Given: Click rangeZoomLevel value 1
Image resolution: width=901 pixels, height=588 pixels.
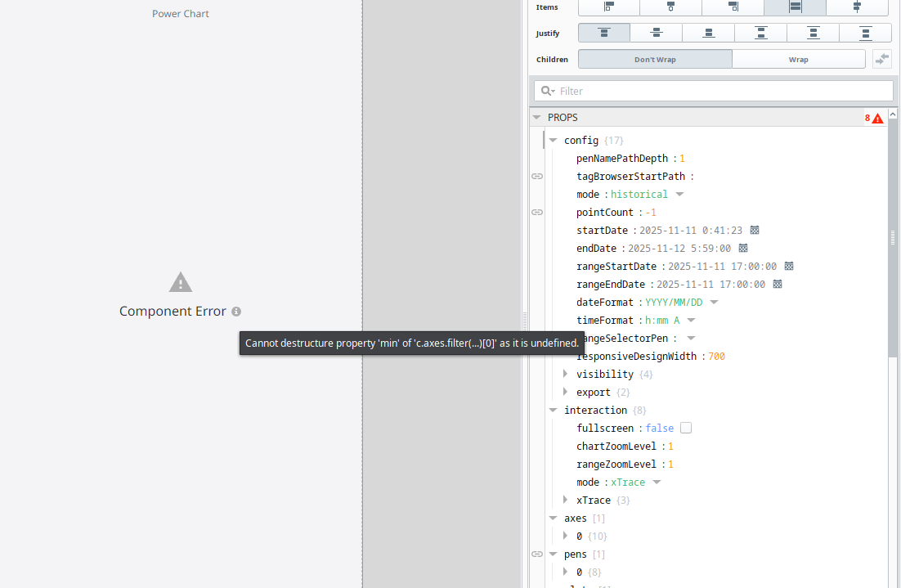Looking at the screenshot, I should click(670, 465).
